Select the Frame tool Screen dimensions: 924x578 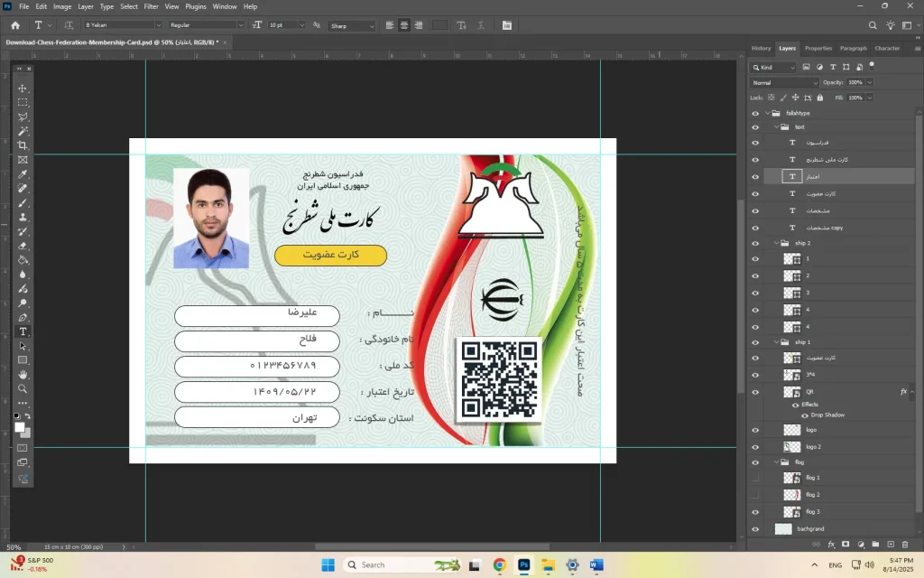23,160
